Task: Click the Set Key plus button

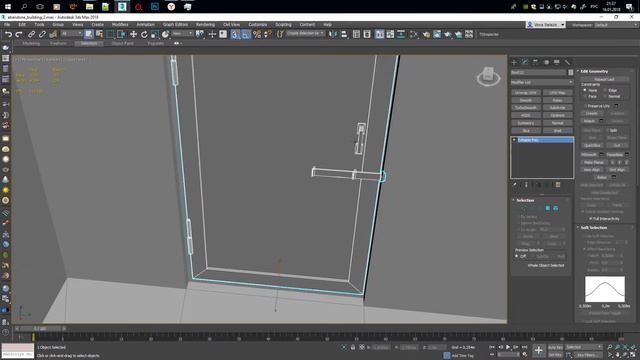Action: (539, 350)
